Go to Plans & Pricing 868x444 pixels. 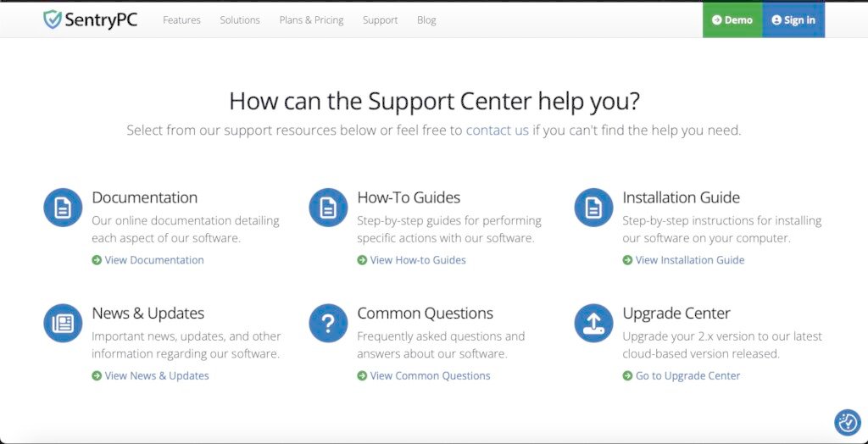(311, 20)
